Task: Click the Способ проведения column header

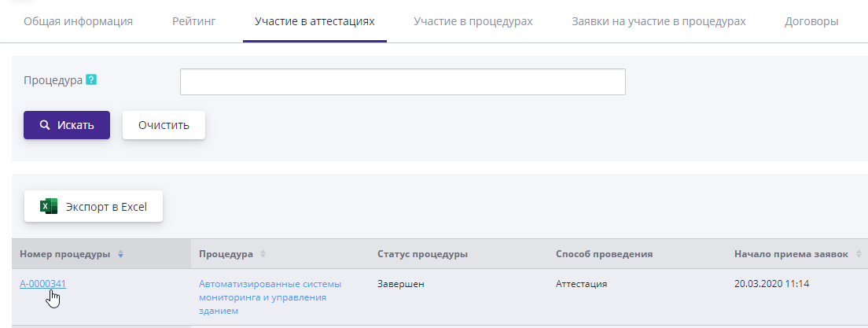Action: (604, 254)
